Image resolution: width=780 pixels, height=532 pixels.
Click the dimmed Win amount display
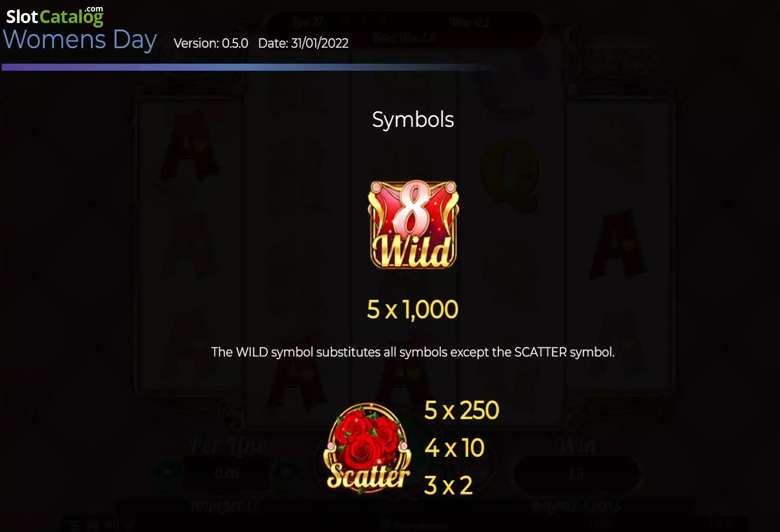click(x=577, y=473)
